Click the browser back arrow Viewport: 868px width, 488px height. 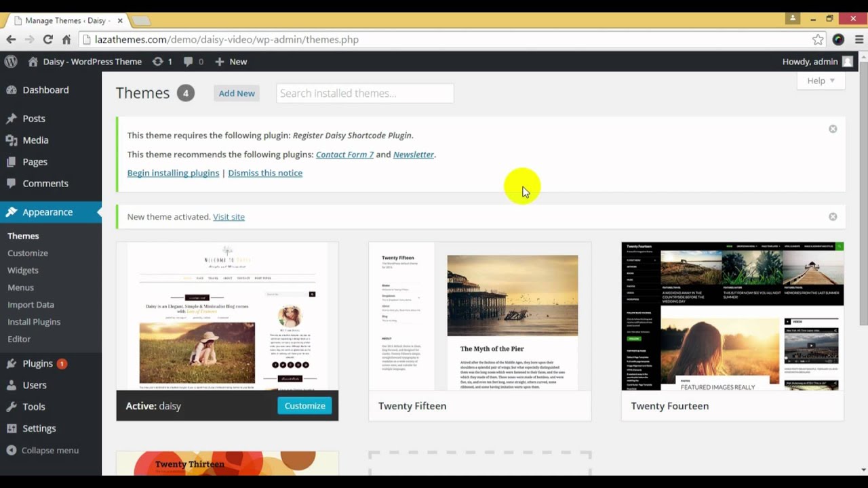pyautogui.click(x=11, y=39)
